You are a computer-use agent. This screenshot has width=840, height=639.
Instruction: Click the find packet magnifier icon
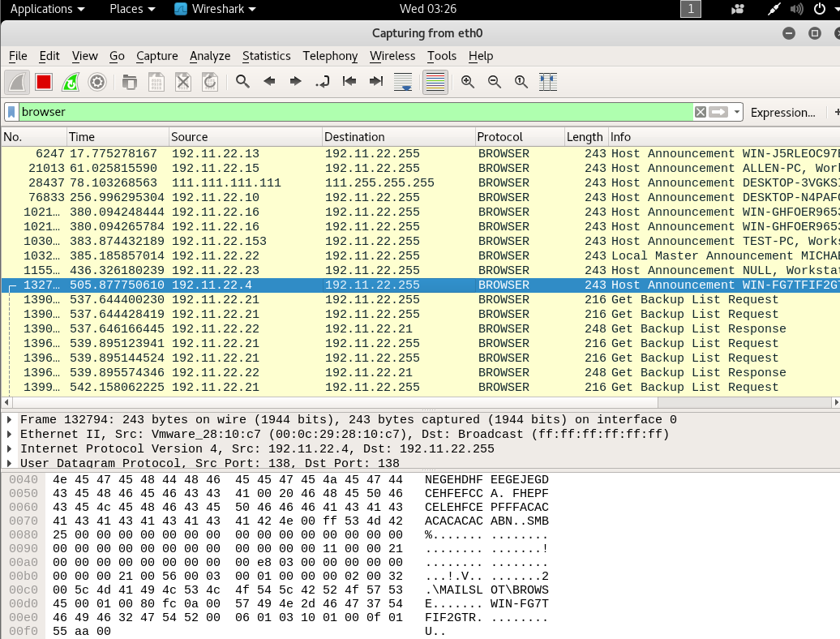point(242,82)
